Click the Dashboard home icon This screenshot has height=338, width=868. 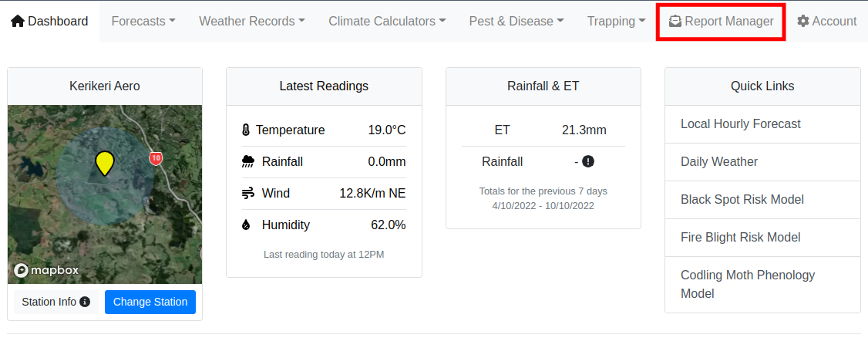[x=18, y=21]
